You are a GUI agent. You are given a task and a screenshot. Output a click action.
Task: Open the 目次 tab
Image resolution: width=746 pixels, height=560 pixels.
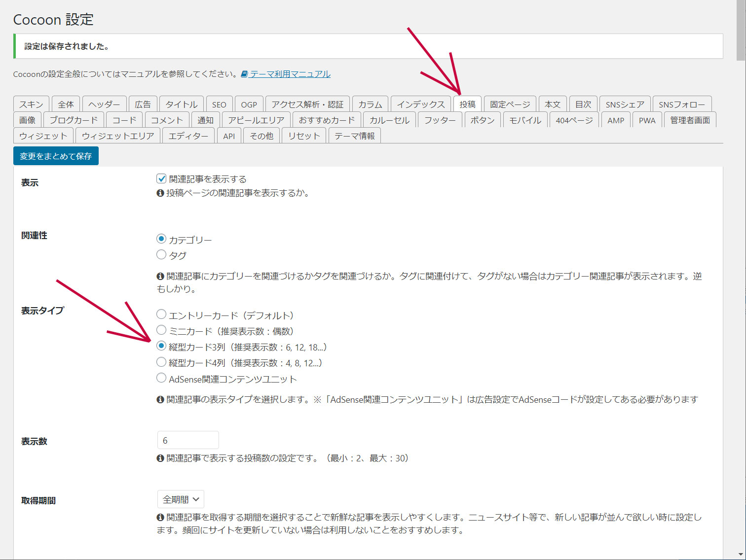point(583,104)
